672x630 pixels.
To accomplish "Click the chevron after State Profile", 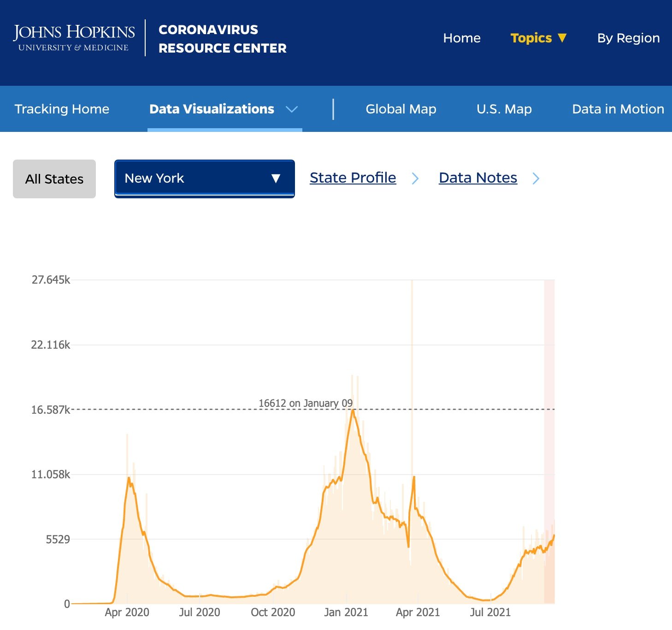I will pyautogui.click(x=415, y=178).
